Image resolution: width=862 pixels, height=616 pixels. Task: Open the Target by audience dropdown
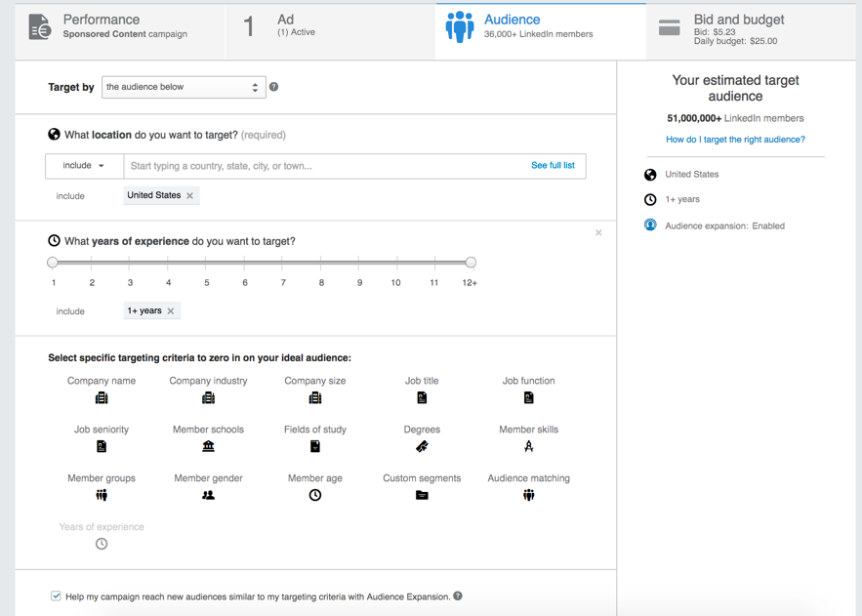[x=184, y=87]
